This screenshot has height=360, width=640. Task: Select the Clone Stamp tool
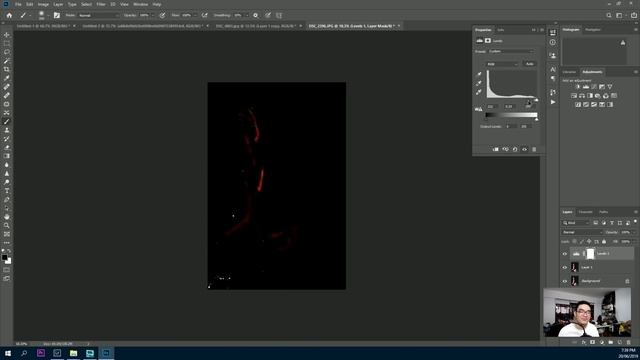click(x=7, y=130)
